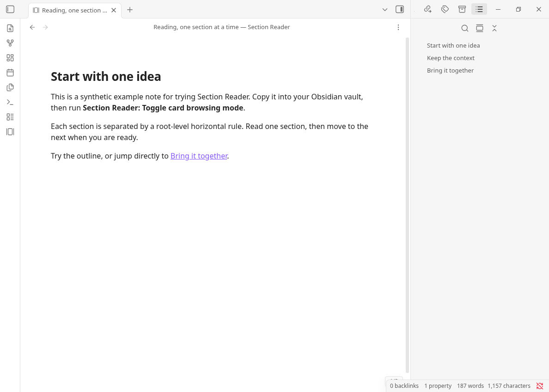549x392 pixels.
Task: Toggle Section Reader card mode ribbon icon
Action: pyautogui.click(x=10, y=132)
